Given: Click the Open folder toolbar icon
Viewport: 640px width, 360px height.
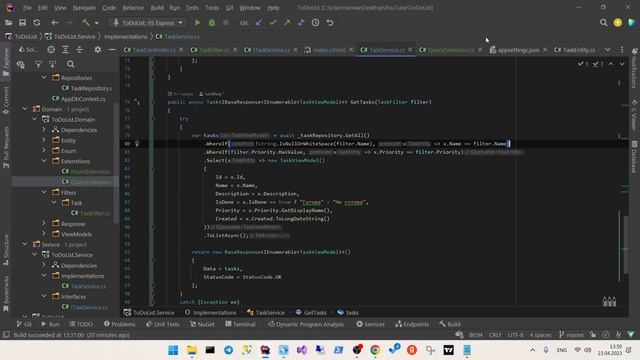Looking at the screenshot, I should [x=9, y=23].
